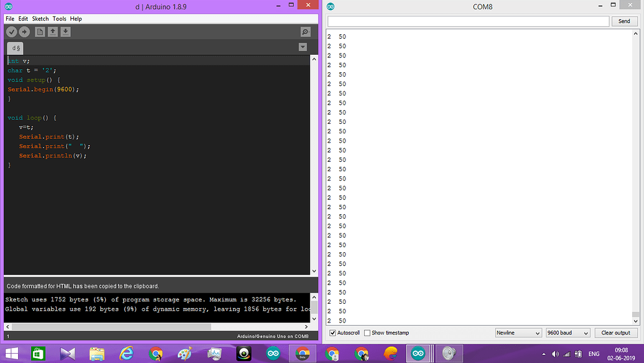Open the 9600 baud rate dropdown
This screenshot has width=644, height=363.
click(567, 332)
